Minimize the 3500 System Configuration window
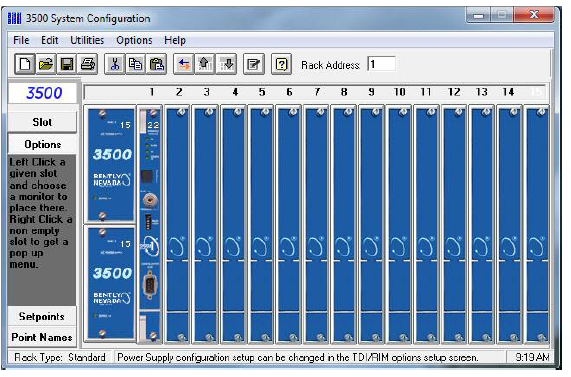This screenshot has height=377, width=571. click(478, 16)
